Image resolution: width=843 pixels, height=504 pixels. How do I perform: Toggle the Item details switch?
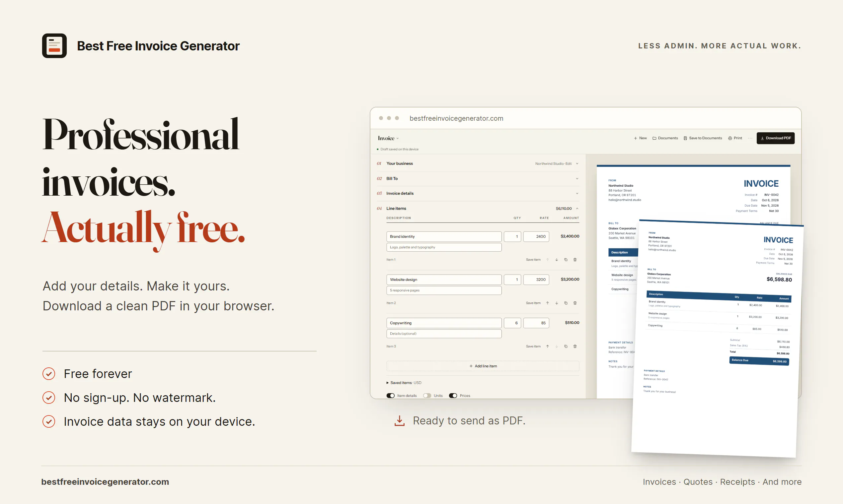(390, 396)
